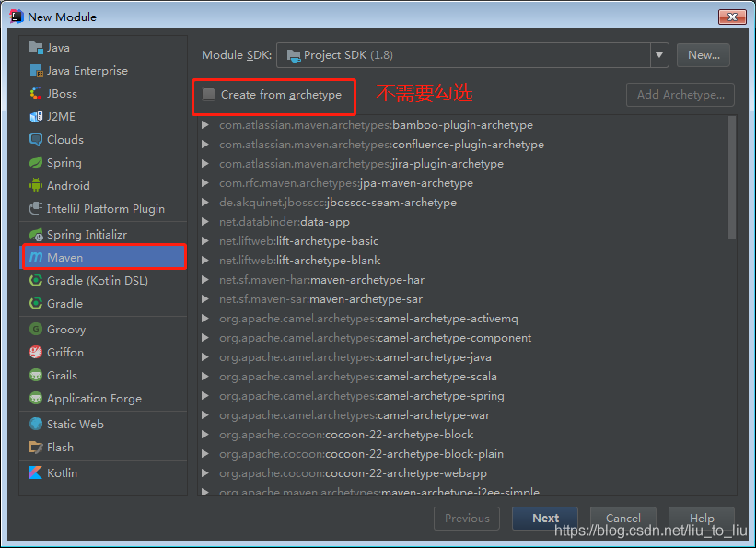This screenshot has height=548, width=756.
Task: Click the Flash folder icon
Action: (36, 448)
